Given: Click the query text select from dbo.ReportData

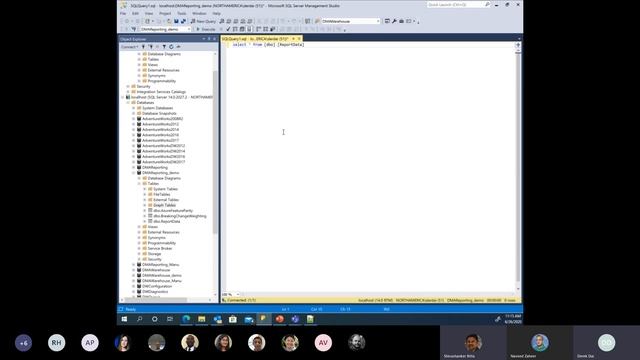Looking at the screenshot, I should tap(268, 44).
